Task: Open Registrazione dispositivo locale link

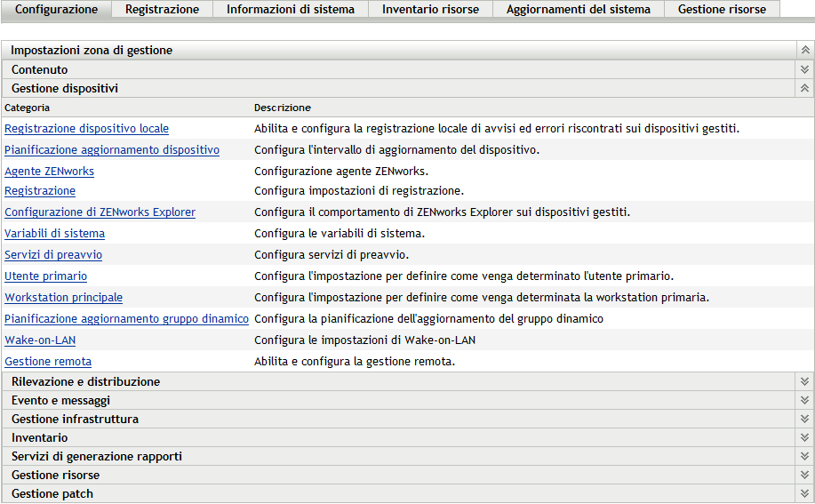Action: [86, 128]
